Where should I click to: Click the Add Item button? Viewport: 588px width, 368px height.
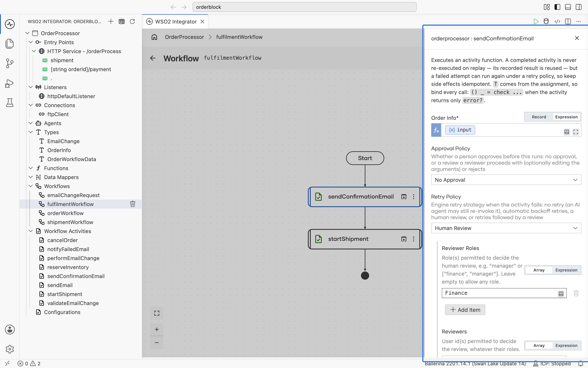pyautogui.click(x=465, y=310)
